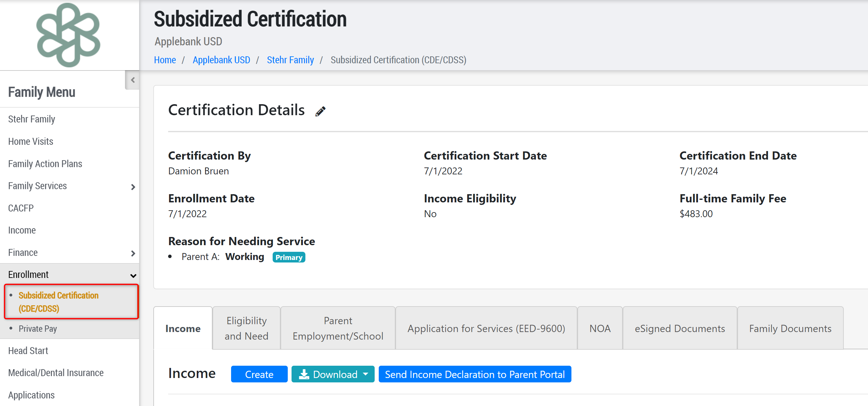
Task: Open Home Visits in Family Menu
Action: (x=31, y=142)
